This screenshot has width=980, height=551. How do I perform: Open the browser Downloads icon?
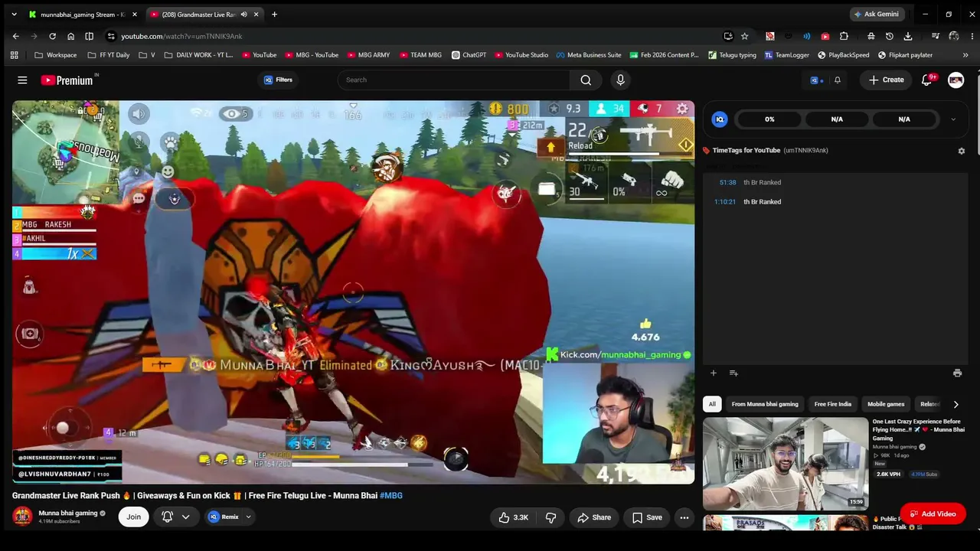coord(908,36)
